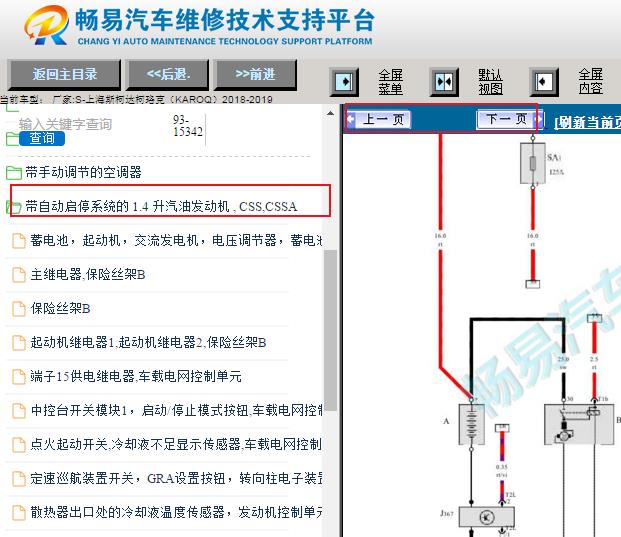The width and height of the screenshot is (621, 537).
Task: Click the default view icon beside 默认视图
Action: 444,82
